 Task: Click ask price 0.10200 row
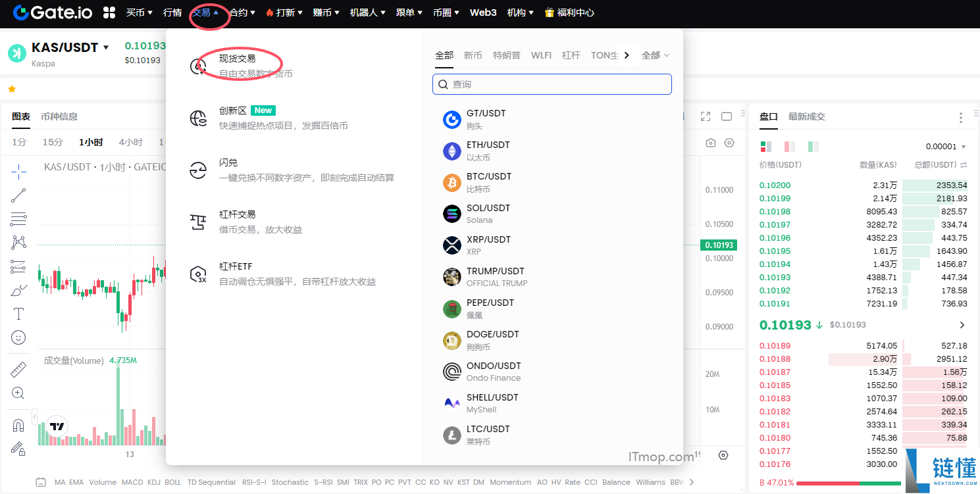coord(864,185)
